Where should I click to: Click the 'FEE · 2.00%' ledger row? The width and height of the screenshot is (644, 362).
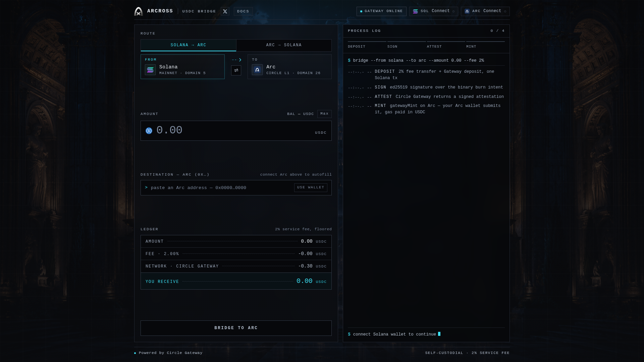[236, 254]
